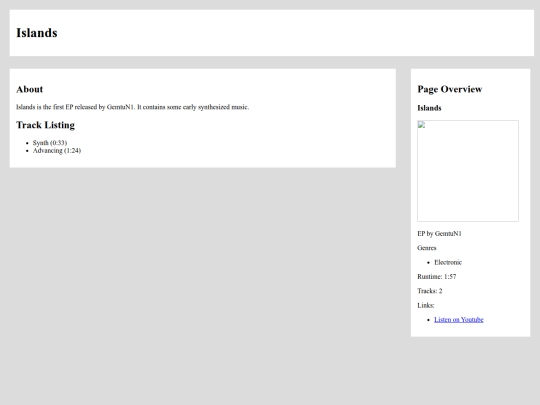Select the Electronic genre item

(448, 262)
